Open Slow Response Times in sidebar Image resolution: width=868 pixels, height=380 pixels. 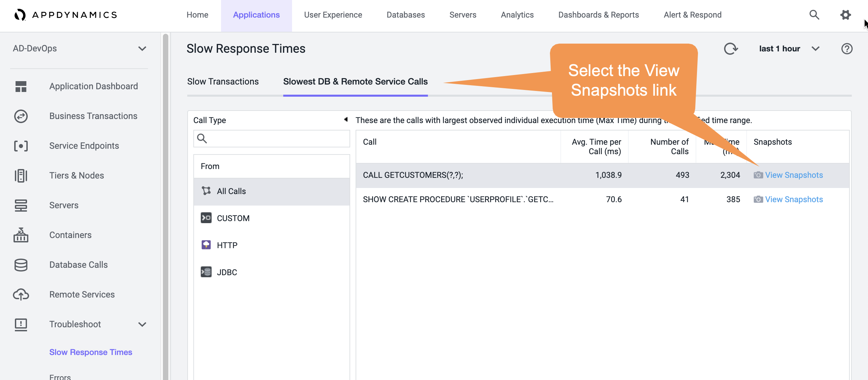91,352
